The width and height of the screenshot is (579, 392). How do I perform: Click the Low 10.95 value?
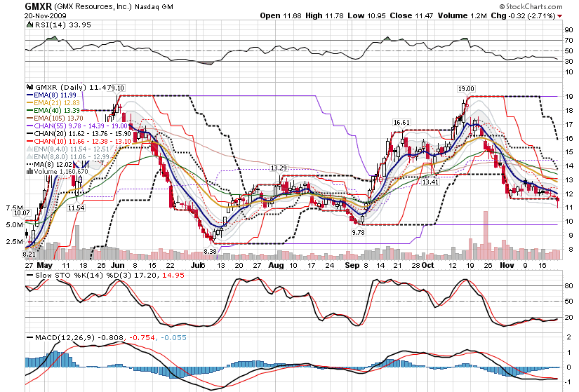pos(366,16)
